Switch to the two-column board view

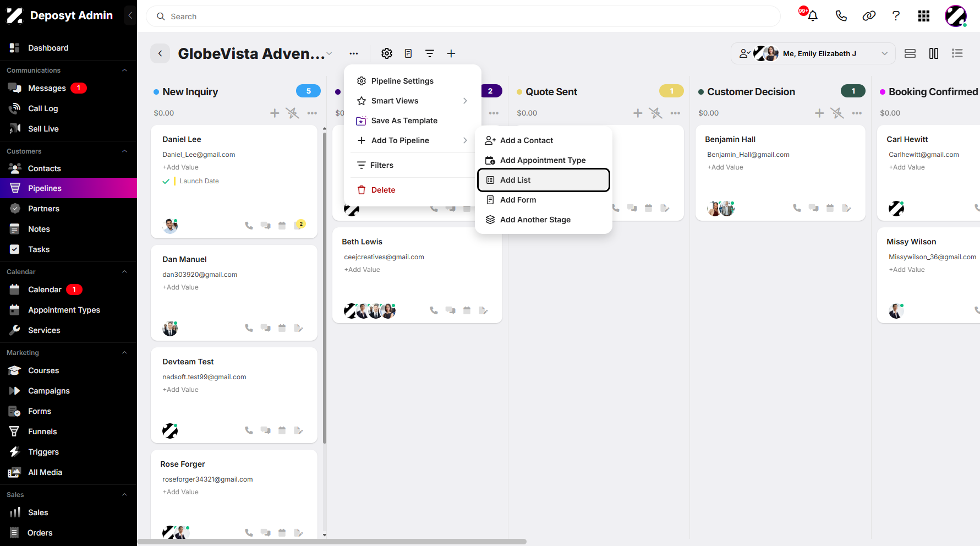(934, 53)
